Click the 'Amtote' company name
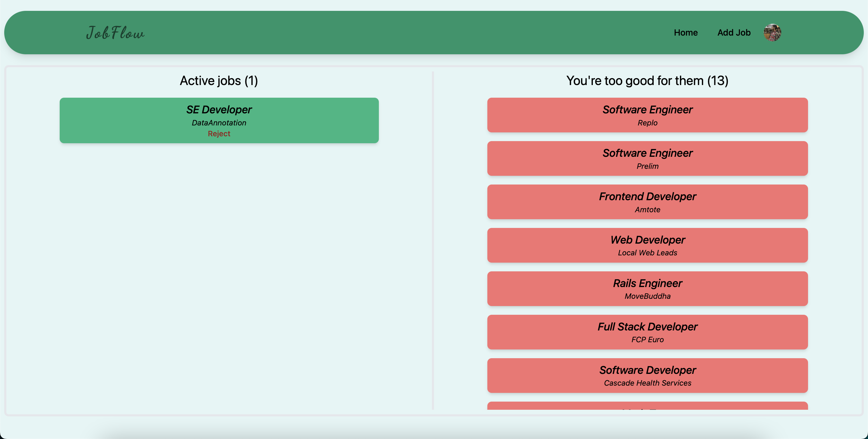The height and width of the screenshot is (439, 868). click(647, 209)
